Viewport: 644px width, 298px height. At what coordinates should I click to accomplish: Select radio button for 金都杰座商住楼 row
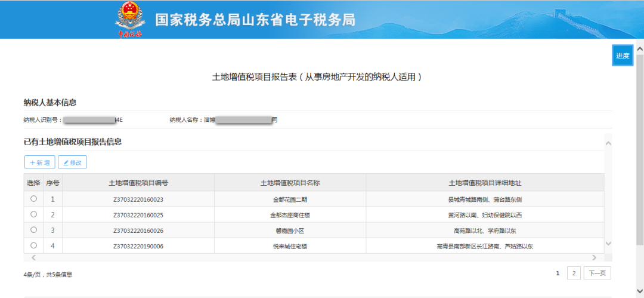coord(33,214)
